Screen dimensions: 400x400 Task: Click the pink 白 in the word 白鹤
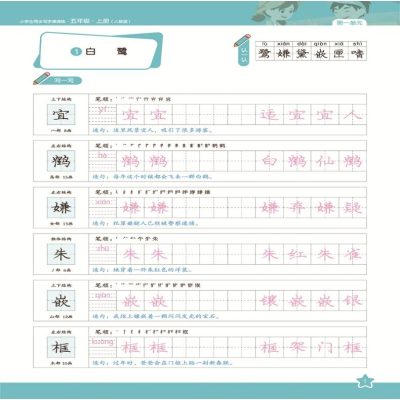(269, 161)
